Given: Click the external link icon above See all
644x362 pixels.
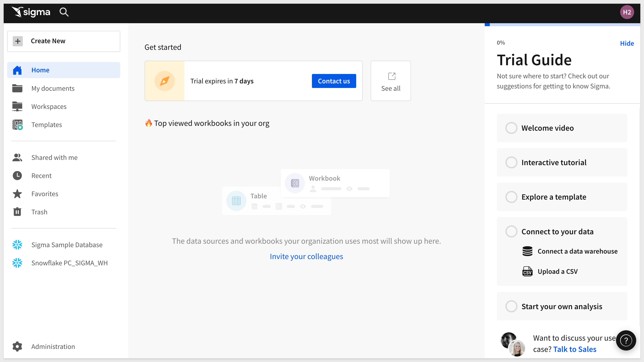Looking at the screenshot, I should tap(392, 76).
